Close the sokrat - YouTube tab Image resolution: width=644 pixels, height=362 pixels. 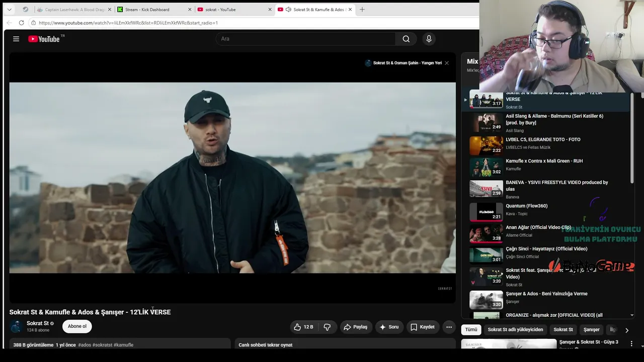(270, 10)
